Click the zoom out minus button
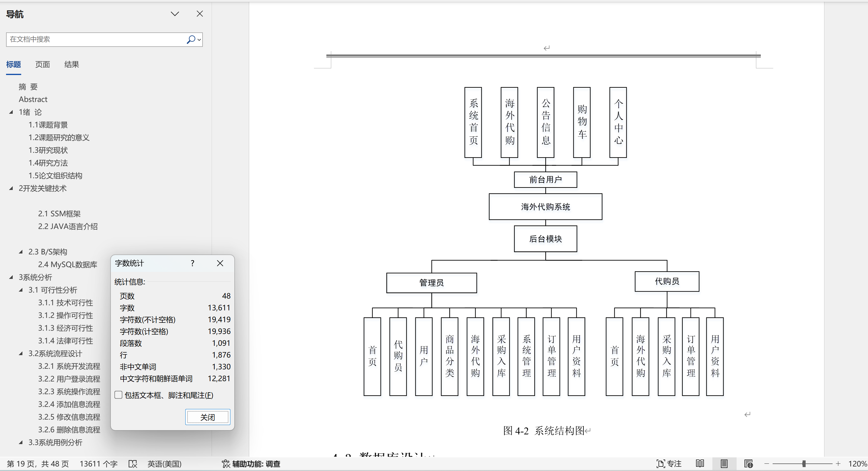 [767, 464]
